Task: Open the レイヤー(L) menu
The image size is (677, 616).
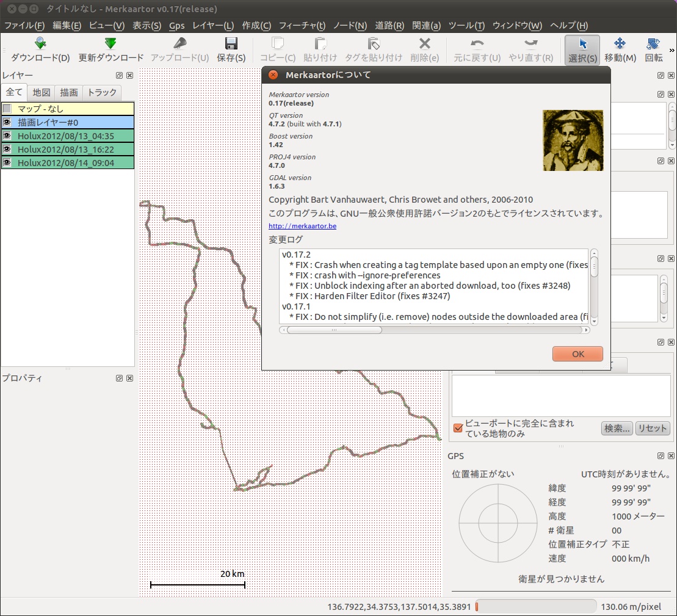Action: (213, 26)
